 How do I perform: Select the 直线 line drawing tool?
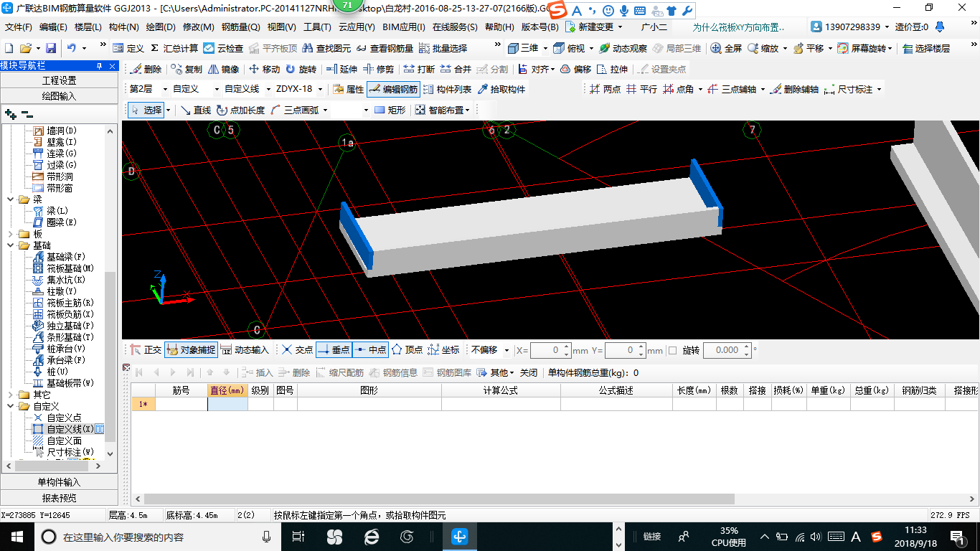click(x=195, y=110)
